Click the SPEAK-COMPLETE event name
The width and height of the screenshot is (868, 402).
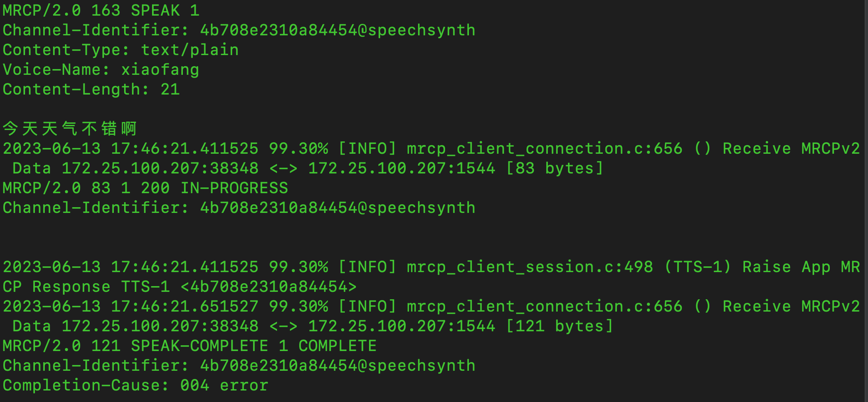click(x=199, y=346)
